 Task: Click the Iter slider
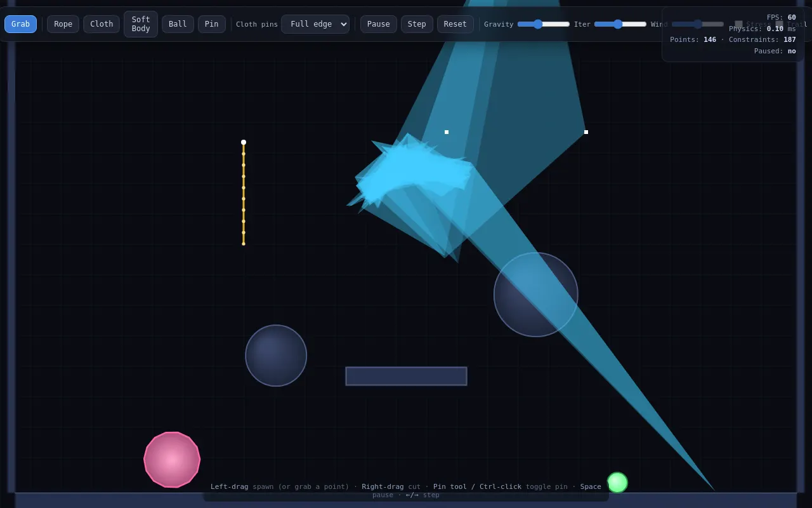[620, 24]
